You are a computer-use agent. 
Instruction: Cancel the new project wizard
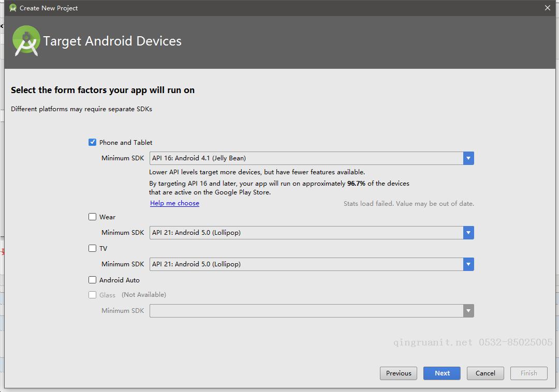485,373
